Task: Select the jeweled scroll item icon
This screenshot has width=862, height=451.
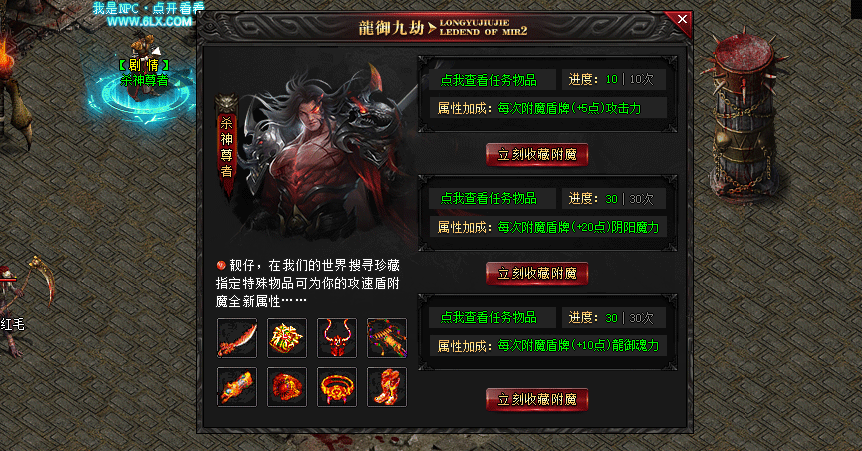Action: tap(387, 338)
